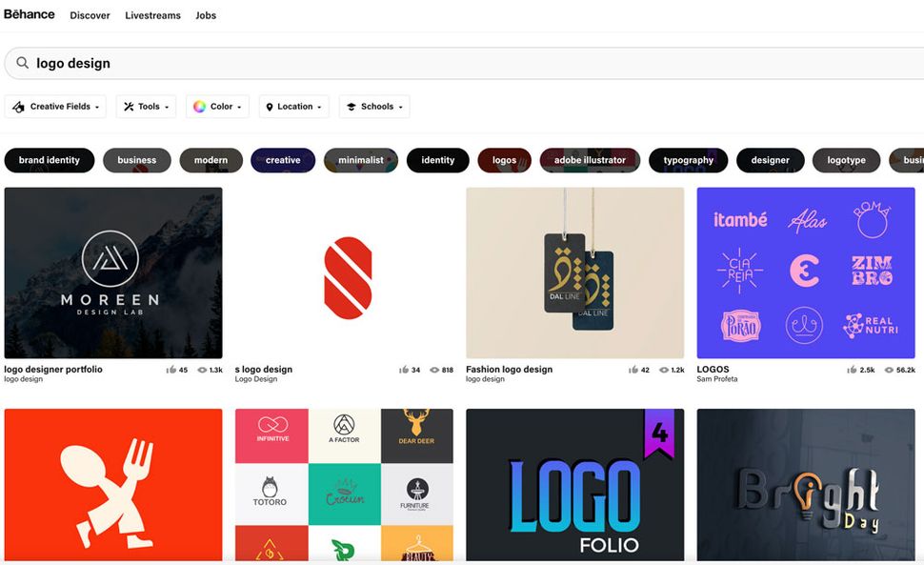Click views eye icon on LOGOS project
This screenshot has width=924, height=565.
pos(890,370)
